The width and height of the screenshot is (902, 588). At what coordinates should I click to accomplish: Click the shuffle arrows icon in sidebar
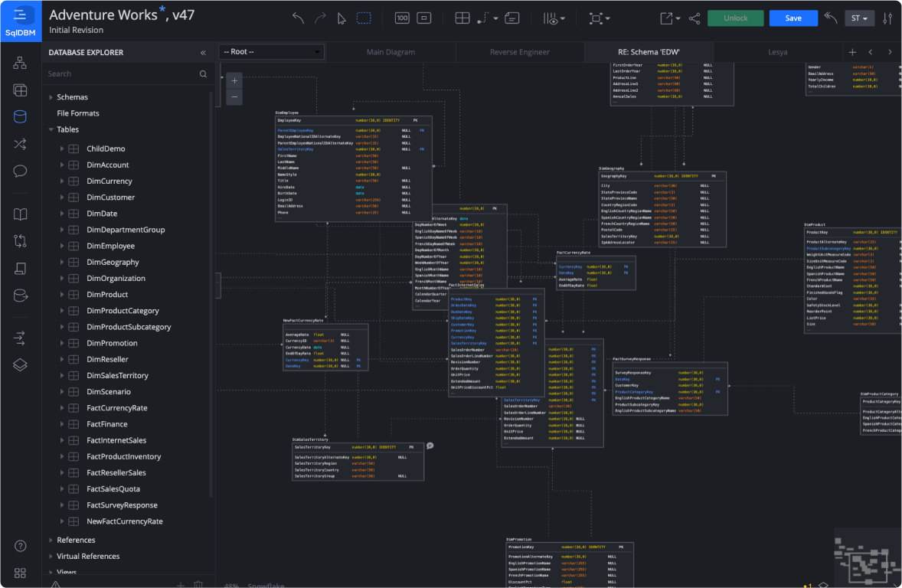click(x=21, y=143)
